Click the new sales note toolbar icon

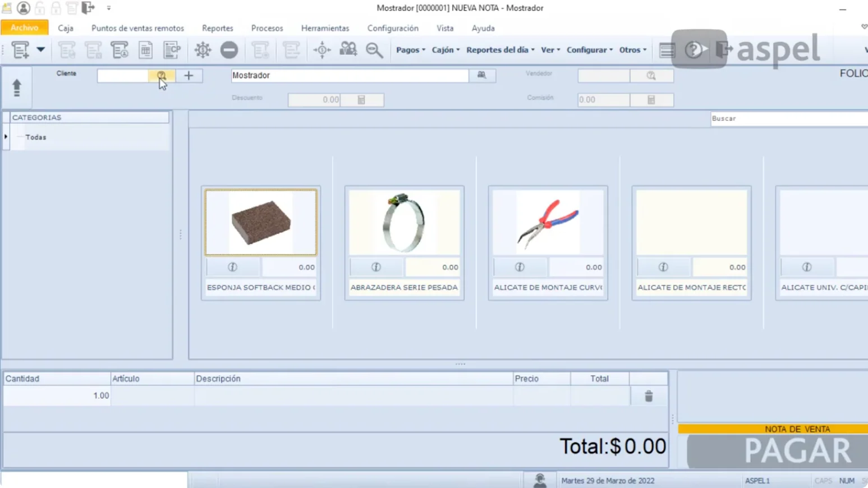[x=21, y=50]
